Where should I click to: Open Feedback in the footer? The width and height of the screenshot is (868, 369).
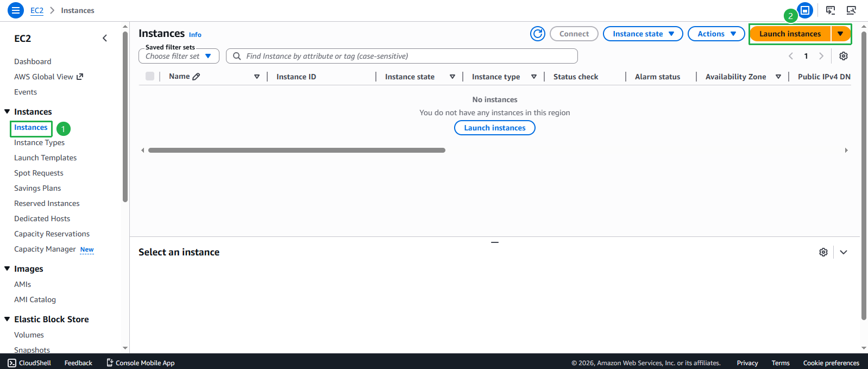[78, 363]
